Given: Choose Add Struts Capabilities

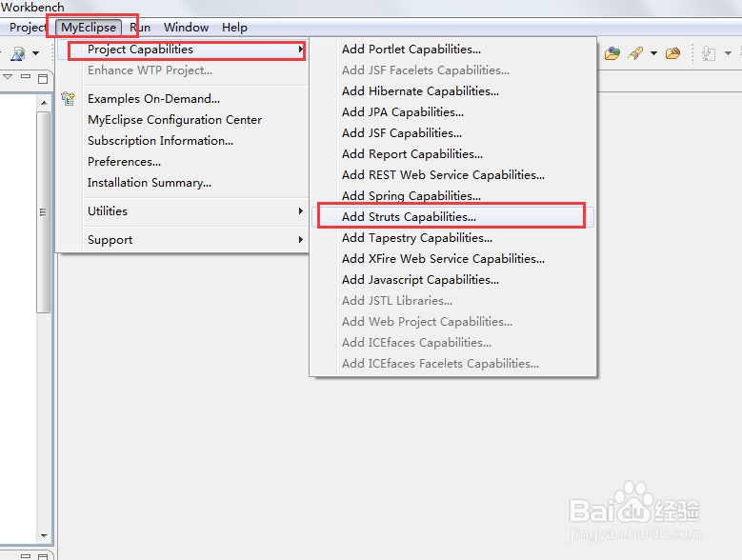Looking at the screenshot, I should (x=452, y=216).
